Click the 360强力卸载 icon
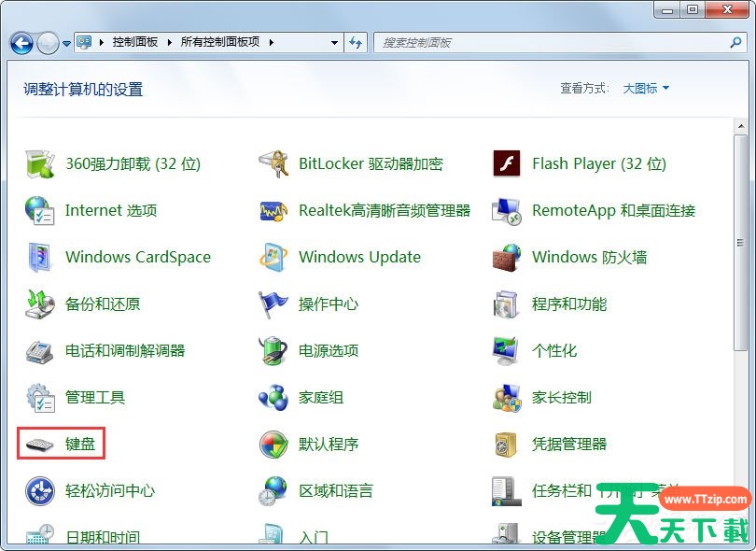Viewport: 756px width, 551px height. click(x=40, y=163)
